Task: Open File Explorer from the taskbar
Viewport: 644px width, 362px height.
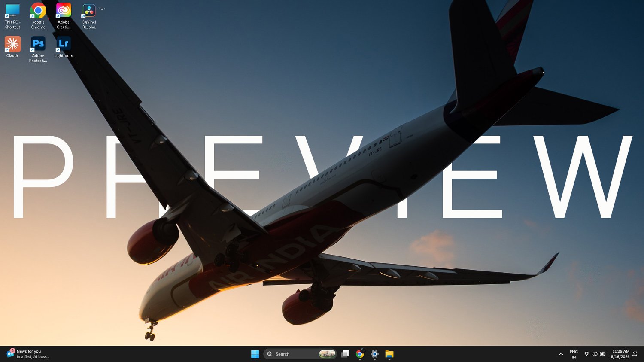Action: [x=389, y=354]
